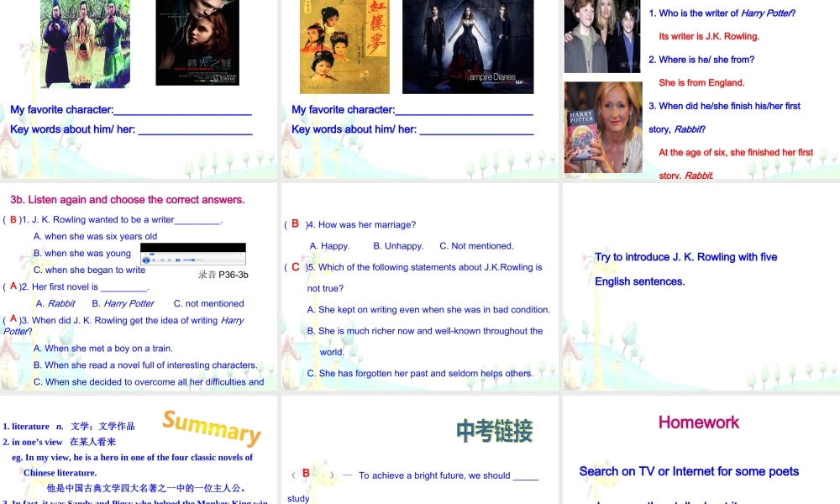Click the Harry Potter cast photo
The width and height of the screenshot is (840, 504).
[x=603, y=36]
